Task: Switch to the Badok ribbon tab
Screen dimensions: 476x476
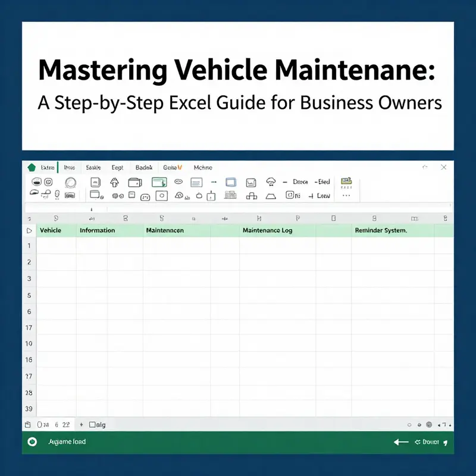Action: click(x=143, y=168)
